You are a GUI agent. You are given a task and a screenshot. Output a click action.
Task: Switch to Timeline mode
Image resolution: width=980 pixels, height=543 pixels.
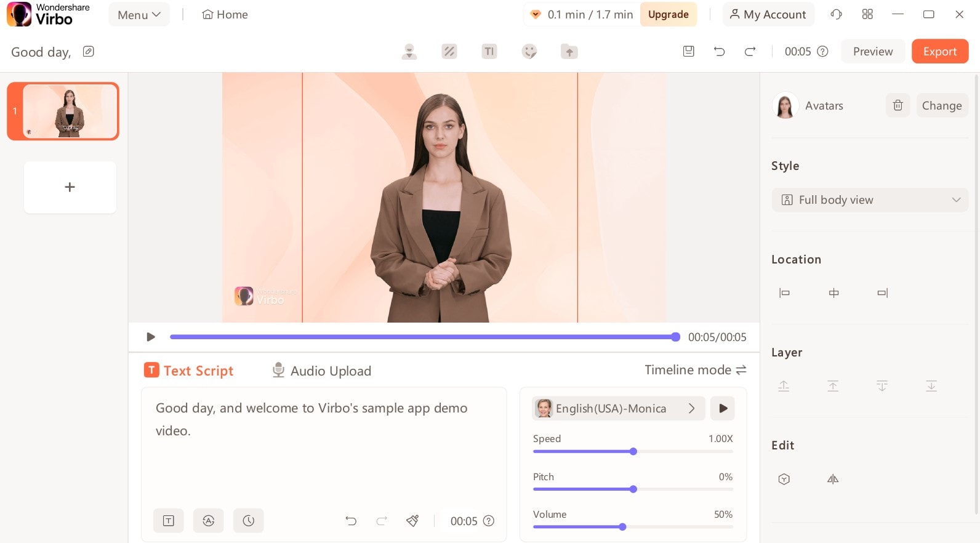pyautogui.click(x=696, y=370)
